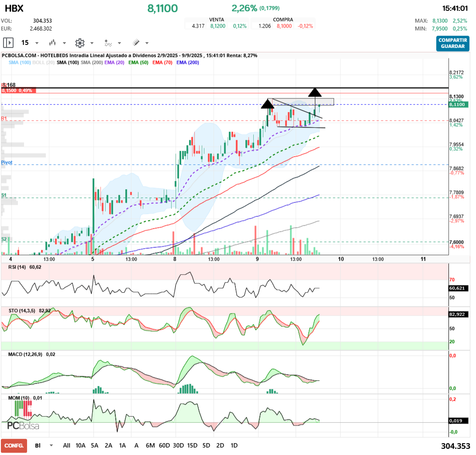Click the 60,621 RSI value tag
The image size is (476, 455).
coord(459,288)
